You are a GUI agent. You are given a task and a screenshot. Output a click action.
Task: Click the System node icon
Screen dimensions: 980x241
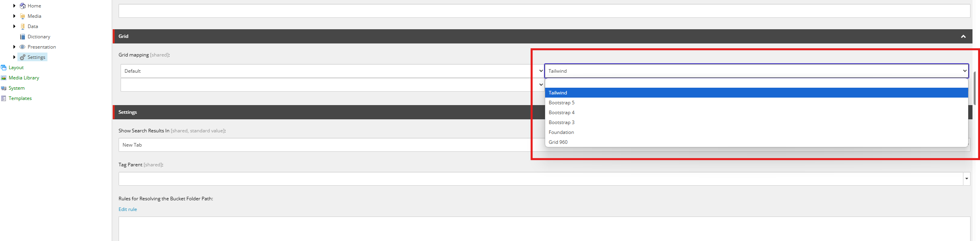click(4, 88)
